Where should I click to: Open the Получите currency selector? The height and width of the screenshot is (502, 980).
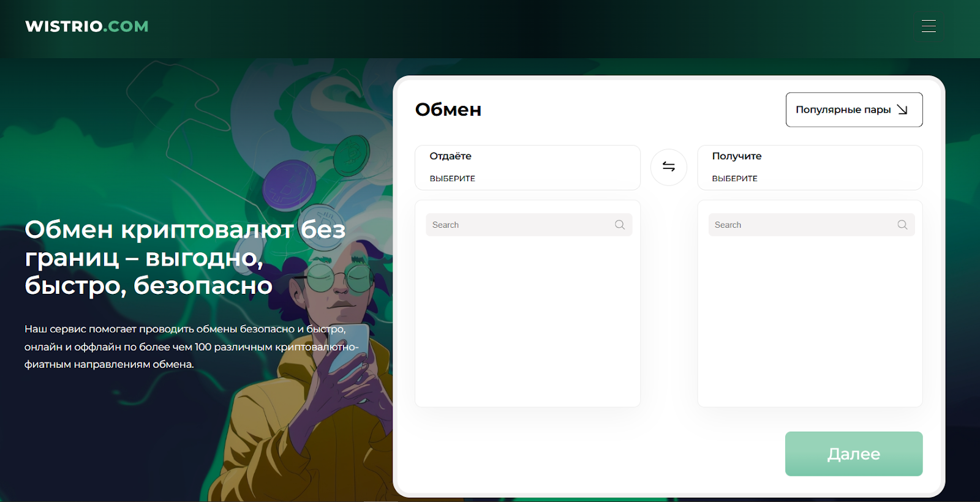pos(809,167)
